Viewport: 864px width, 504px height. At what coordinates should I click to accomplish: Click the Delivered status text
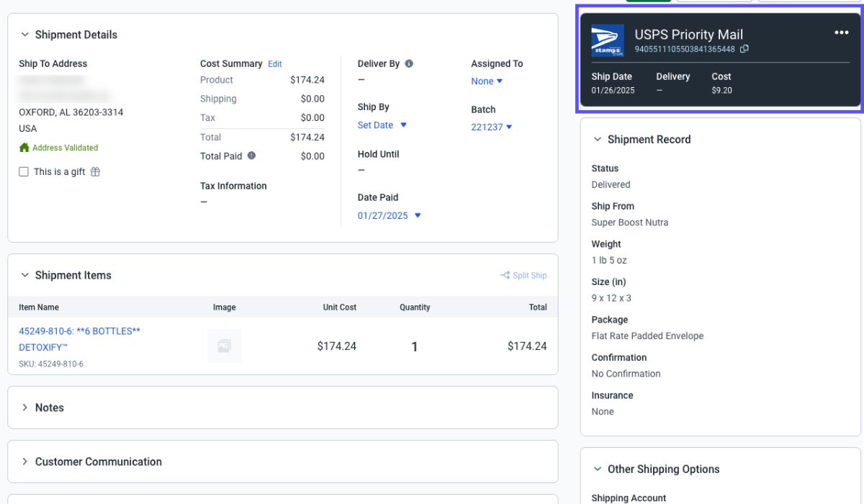(x=611, y=185)
